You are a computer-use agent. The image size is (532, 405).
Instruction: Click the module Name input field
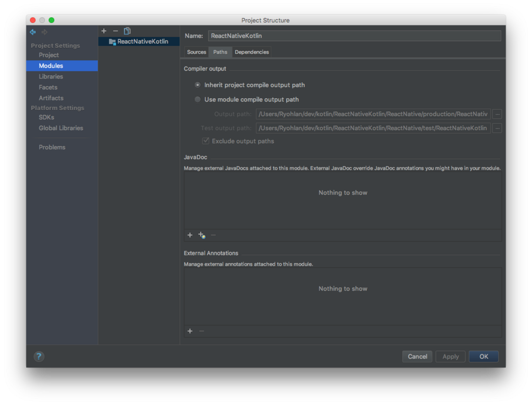pos(354,36)
